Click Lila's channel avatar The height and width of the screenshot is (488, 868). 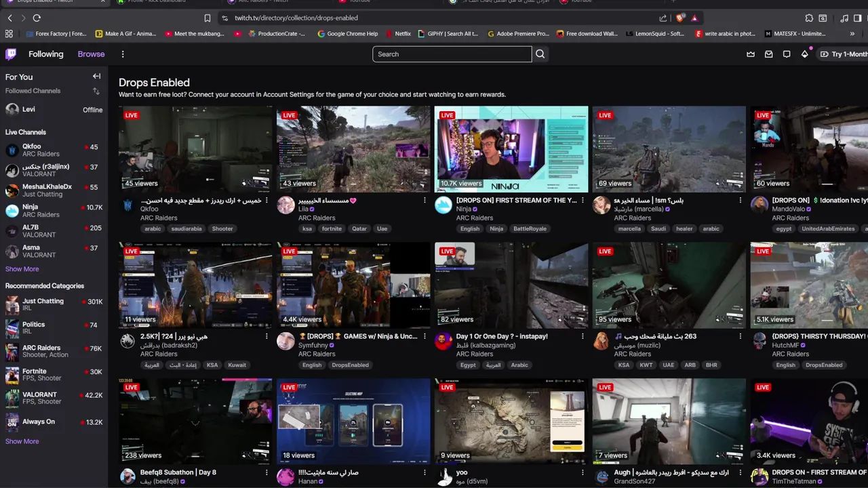(x=285, y=205)
